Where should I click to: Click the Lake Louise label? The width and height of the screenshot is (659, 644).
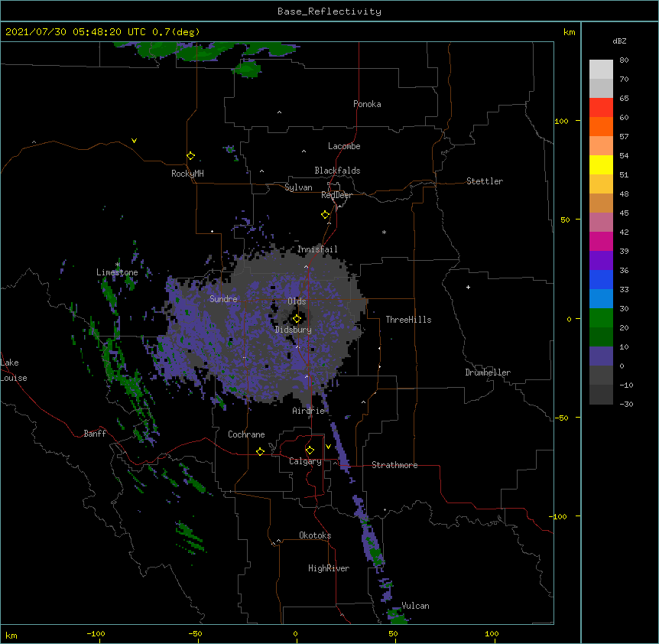(14, 370)
